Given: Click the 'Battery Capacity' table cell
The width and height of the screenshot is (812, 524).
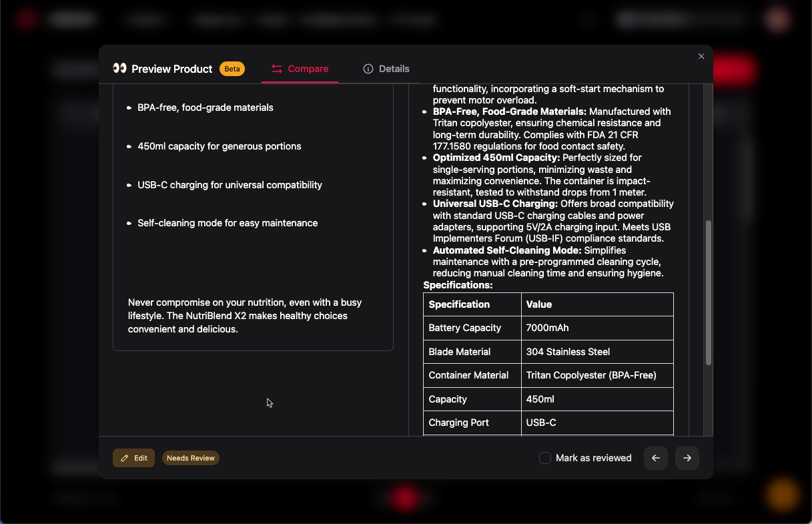Looking at the screenshot, I should pyautogui.click(x=472, y=328).
